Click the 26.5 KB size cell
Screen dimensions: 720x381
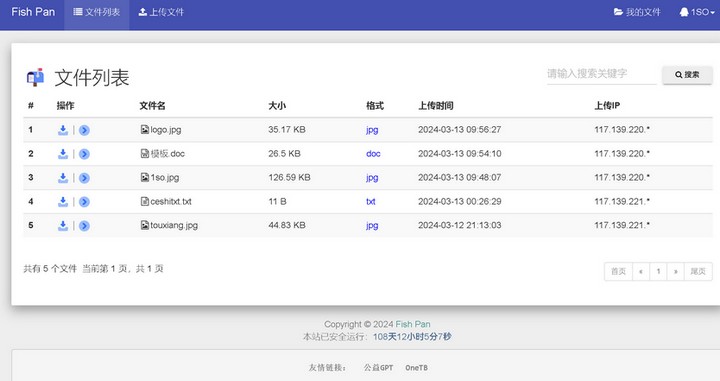(284, 154)
